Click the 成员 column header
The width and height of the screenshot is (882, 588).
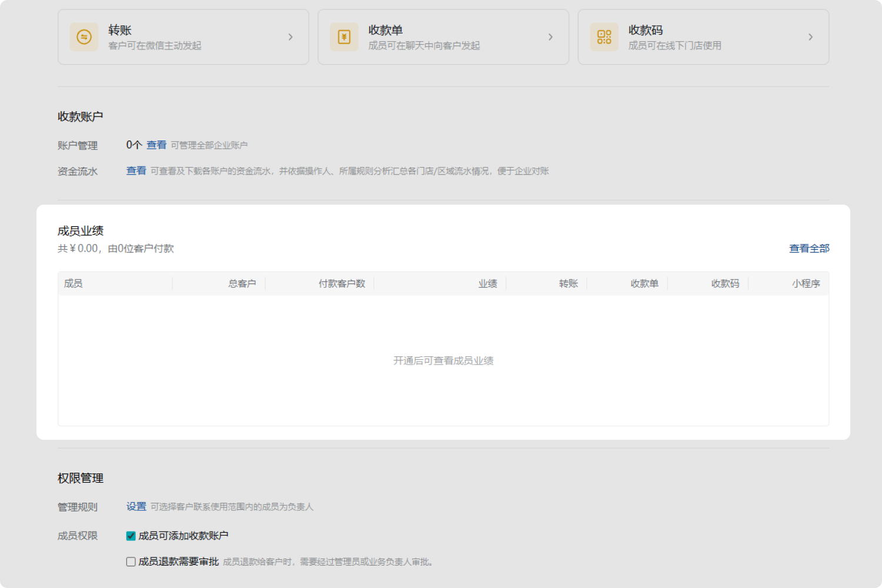point(73,283)
